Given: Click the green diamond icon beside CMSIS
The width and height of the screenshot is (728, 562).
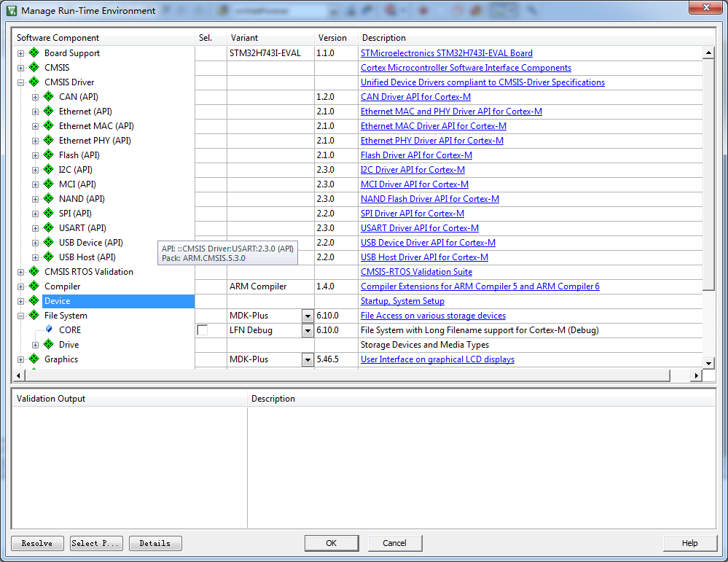Looking at the screenshot, I should tap(34, 67).
